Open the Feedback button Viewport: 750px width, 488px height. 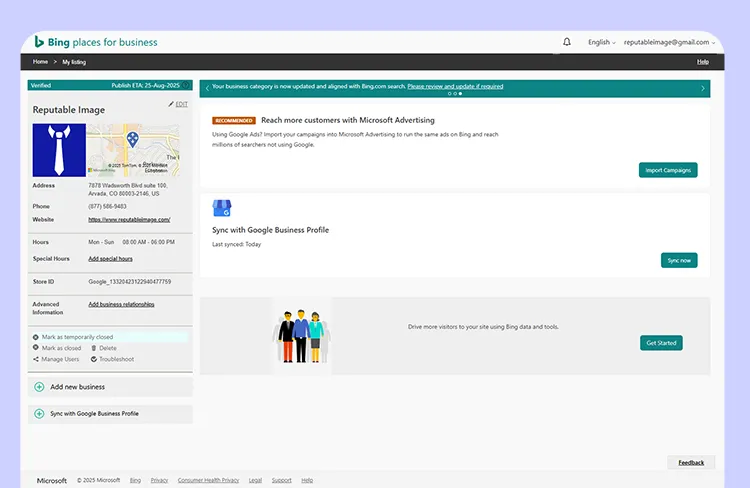tap(691, 462)
